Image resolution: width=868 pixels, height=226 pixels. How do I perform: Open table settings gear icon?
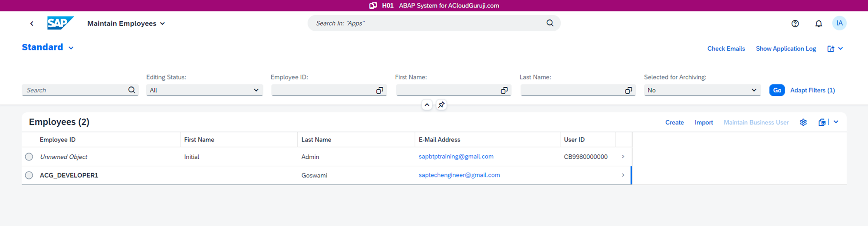point(803,122)
